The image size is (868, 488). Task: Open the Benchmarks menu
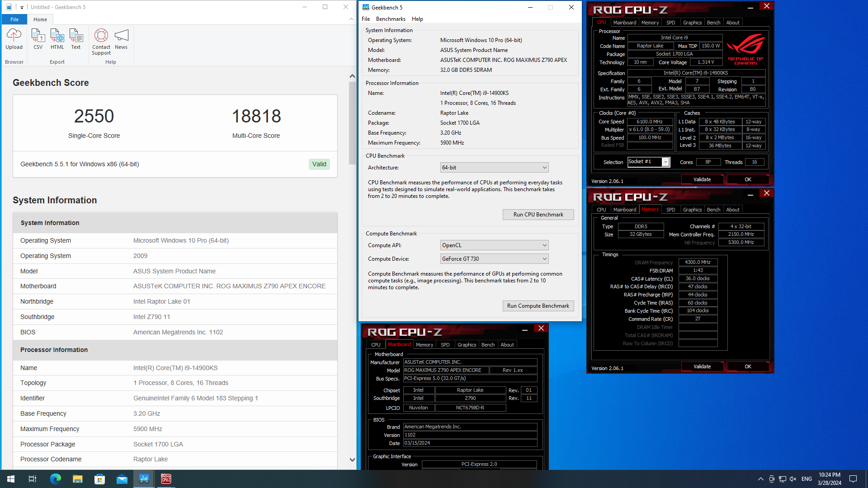pos(391,19)
